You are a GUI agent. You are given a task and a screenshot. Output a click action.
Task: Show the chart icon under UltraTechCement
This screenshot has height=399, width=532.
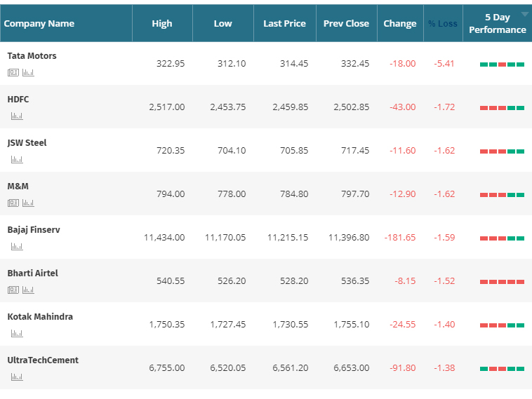[16, 377]
